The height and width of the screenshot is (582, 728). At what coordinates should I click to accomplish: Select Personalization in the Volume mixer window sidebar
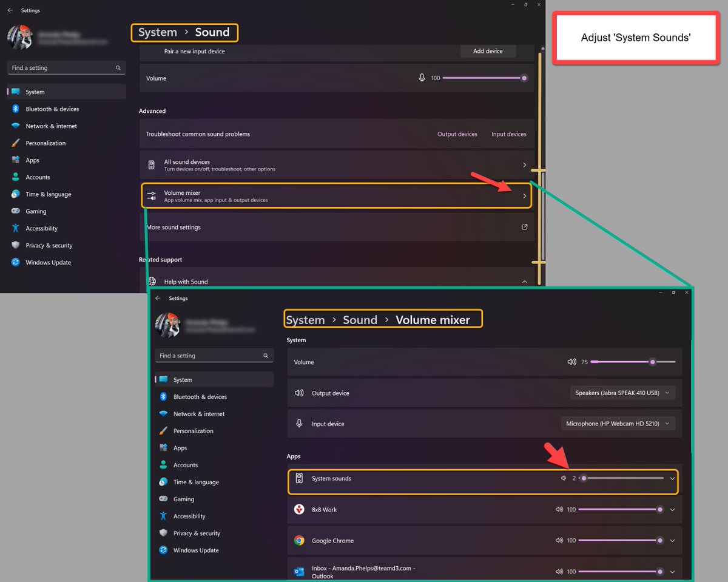coord(214,431)
